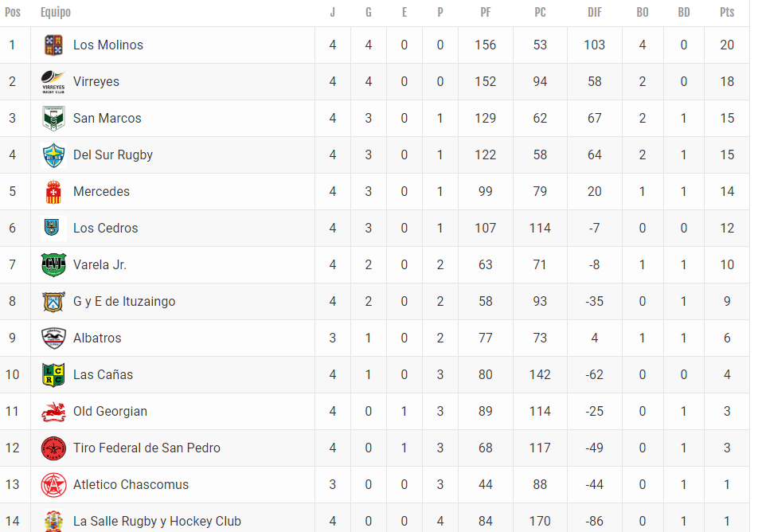Click the Varela Jr. green CVJ logo
758x532 pixels.
53,265
